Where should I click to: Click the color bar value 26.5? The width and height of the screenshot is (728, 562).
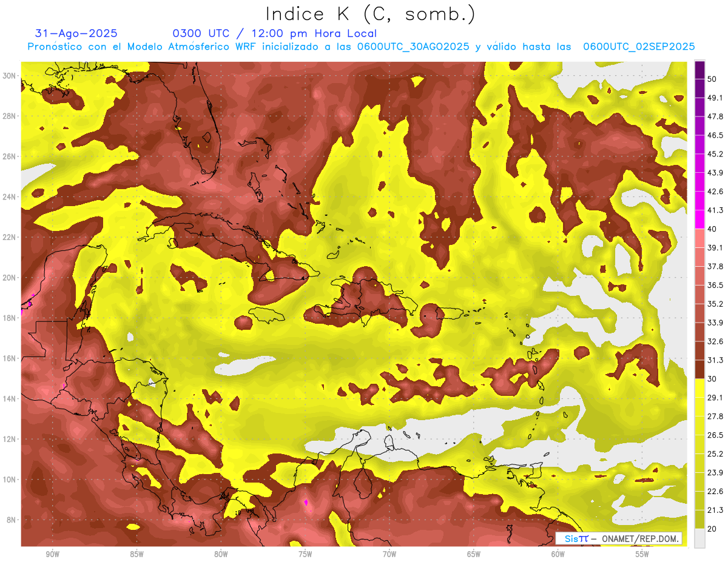point(715,435)
